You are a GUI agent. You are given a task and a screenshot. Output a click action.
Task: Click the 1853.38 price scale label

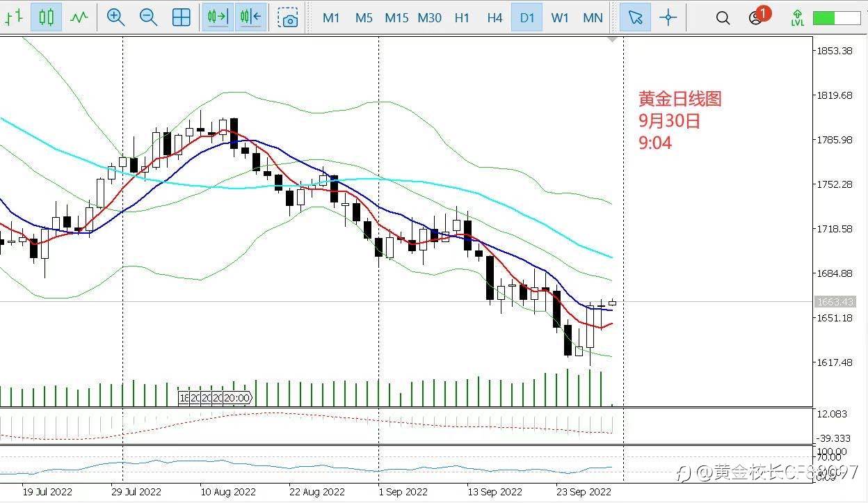click(x=835, y=51)
